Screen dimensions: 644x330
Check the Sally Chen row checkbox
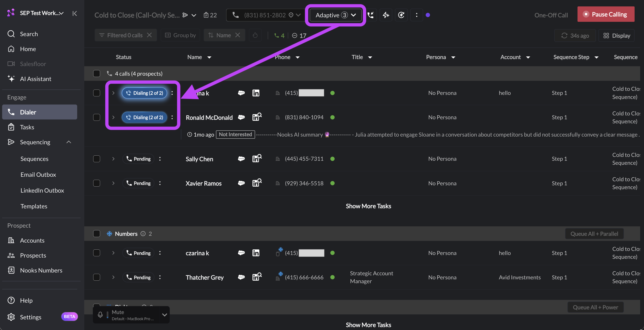coord(96,159)
